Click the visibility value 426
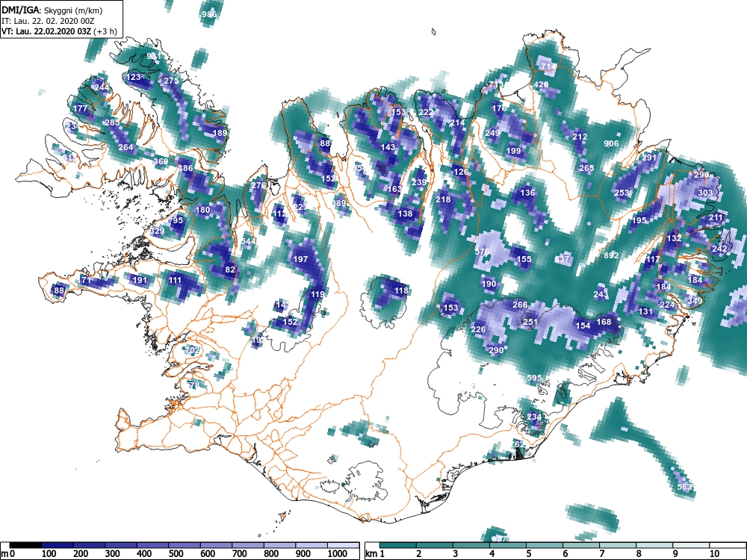The height and width of the screenshot is (560, 747). click(x=541, y=84)
